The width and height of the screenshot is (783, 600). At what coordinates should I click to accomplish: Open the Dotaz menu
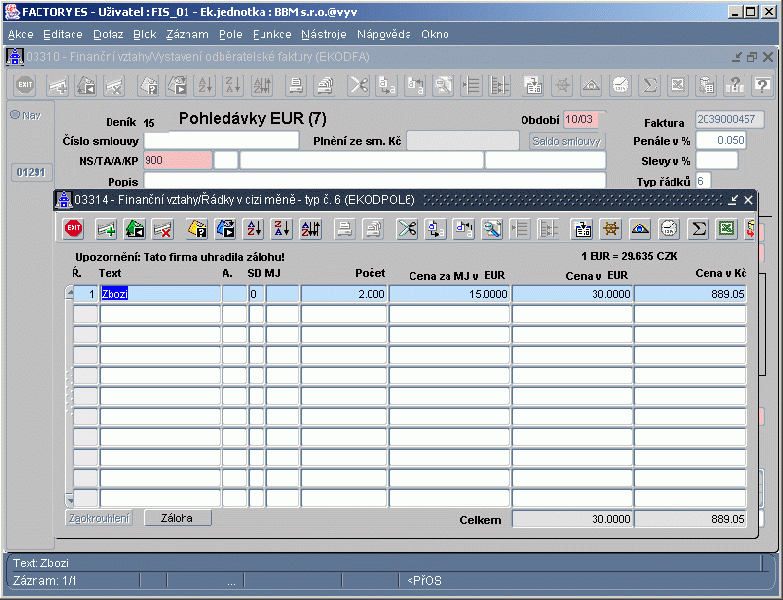(x=108, y=34)
